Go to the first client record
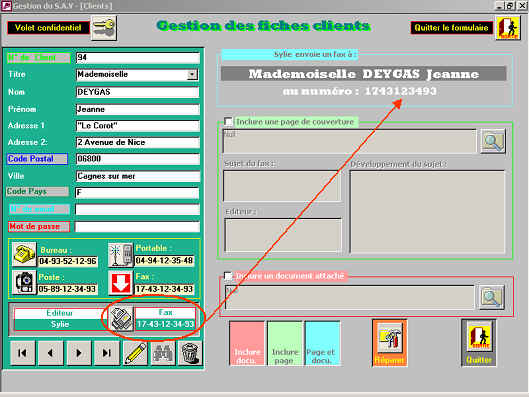 click(23, 353)
